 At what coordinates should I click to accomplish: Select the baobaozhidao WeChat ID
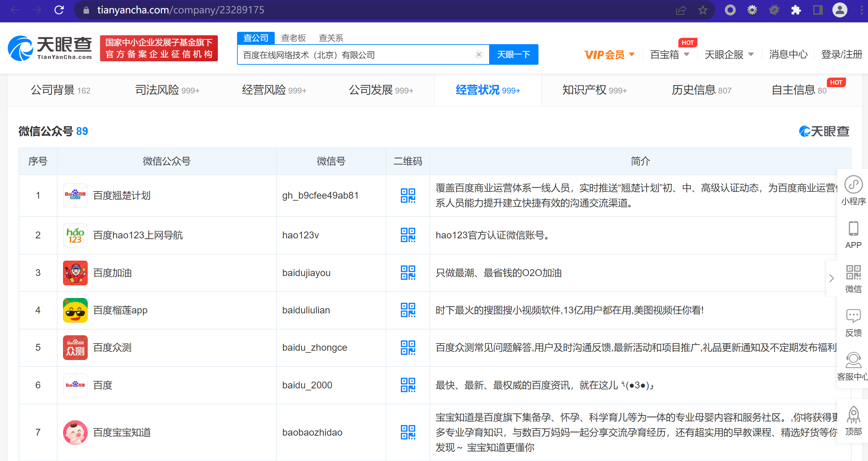click(x=312, y=433)
